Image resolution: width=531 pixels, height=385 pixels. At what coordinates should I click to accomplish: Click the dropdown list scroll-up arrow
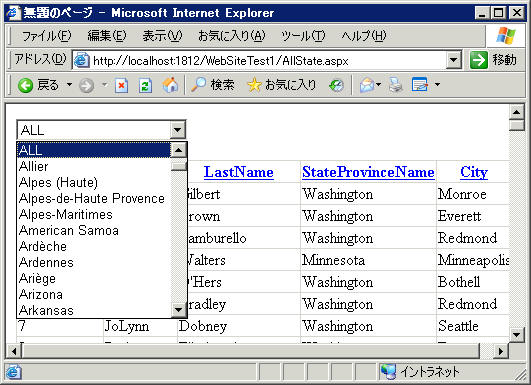coord(178,150)
